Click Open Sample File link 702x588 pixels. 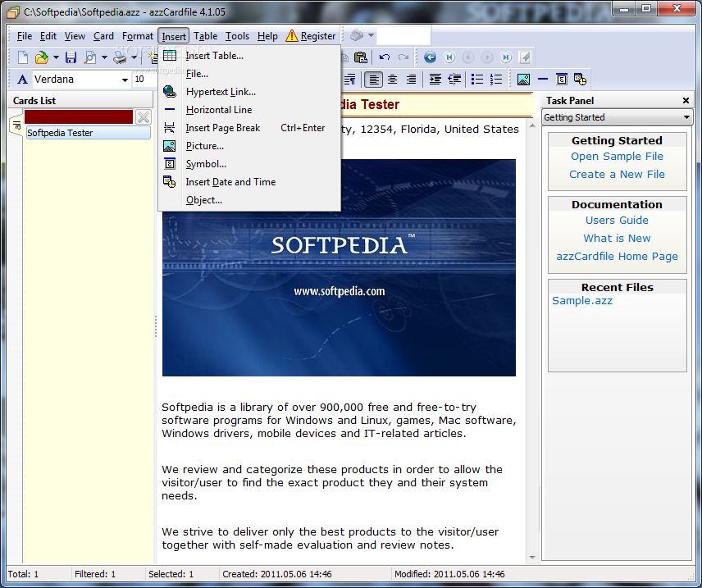coord(617,157)
